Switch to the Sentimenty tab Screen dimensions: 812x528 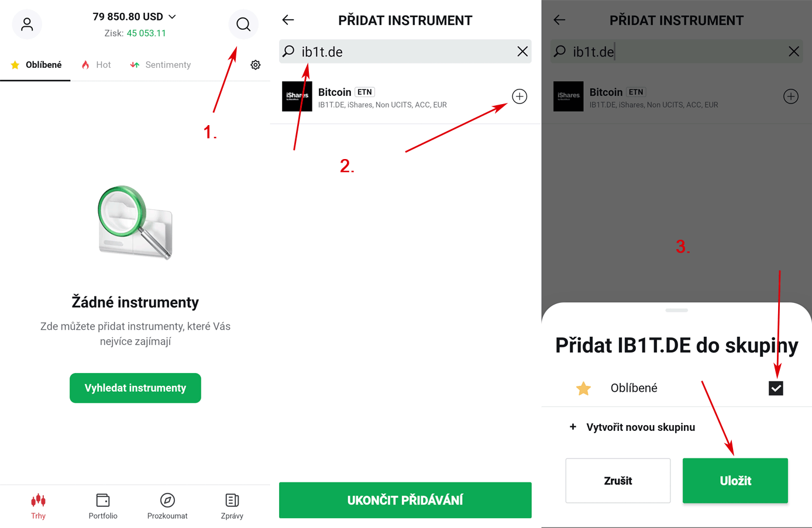point(161,65)
